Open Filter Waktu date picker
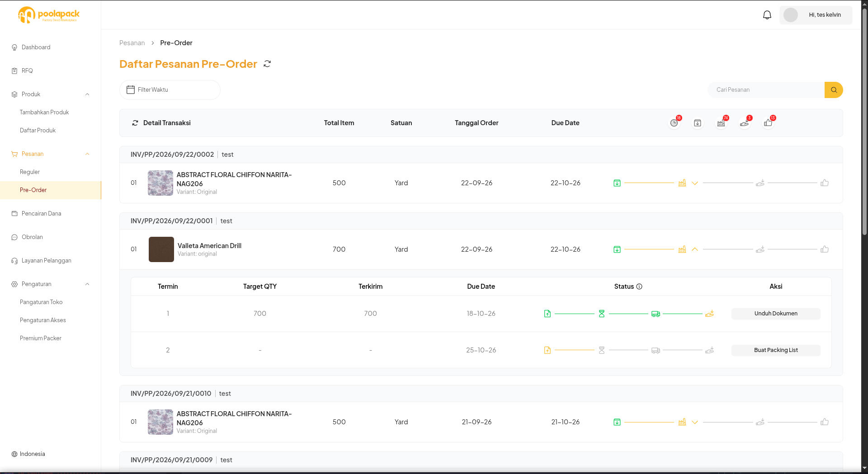The image size is (868, 474). click(170, 90)
